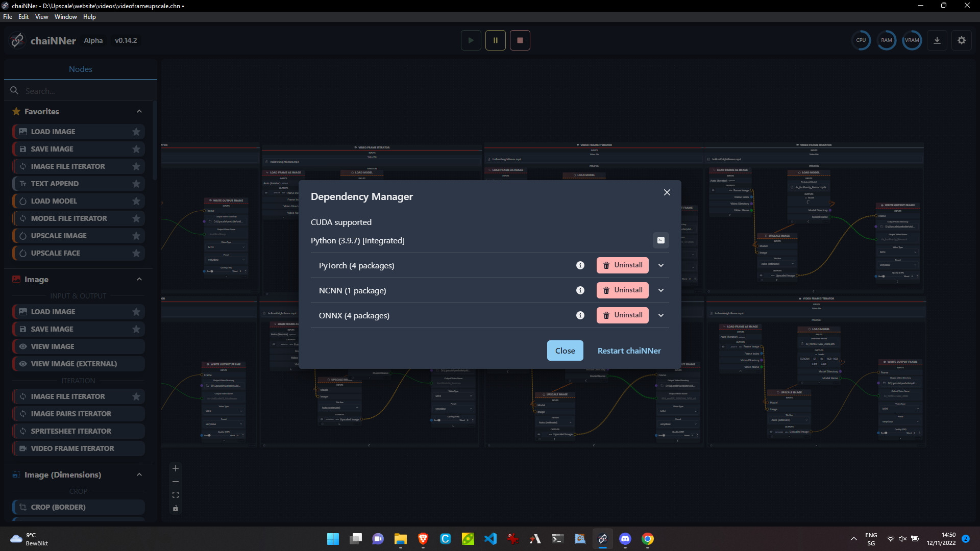980x551 pixels.
Task: Open the Window menu
Action: [65, 17]
